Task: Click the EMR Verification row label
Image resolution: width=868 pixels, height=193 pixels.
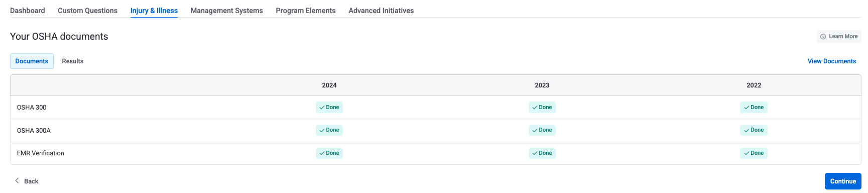Action: click(x=41, y=153)
